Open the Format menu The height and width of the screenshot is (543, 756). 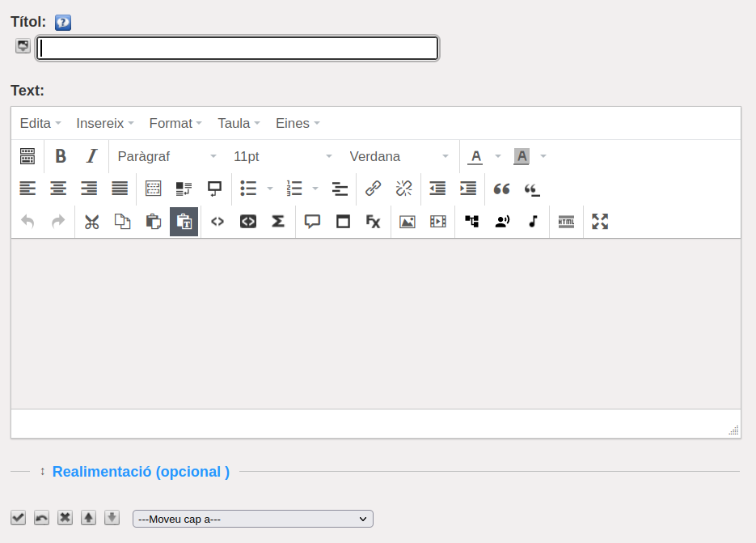tap(175, 124)
